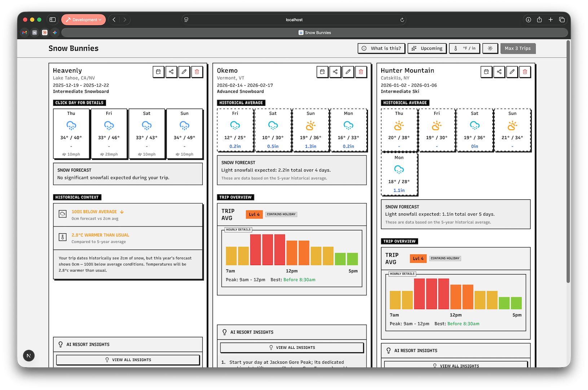Screen dimensions: 588x390
Task: Delete the Hunter Mountain trip
Action: (525, 72)
